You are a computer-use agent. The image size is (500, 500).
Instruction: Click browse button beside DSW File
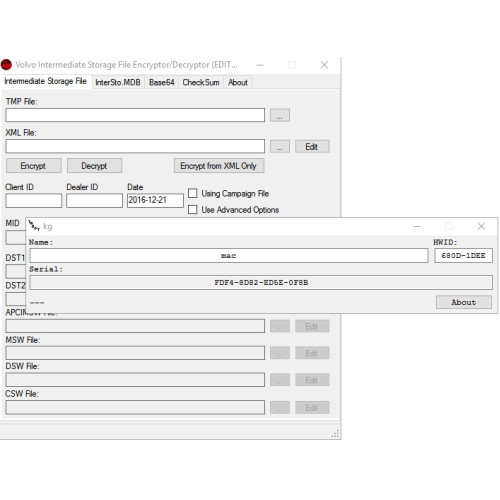(x=280, y=380)
